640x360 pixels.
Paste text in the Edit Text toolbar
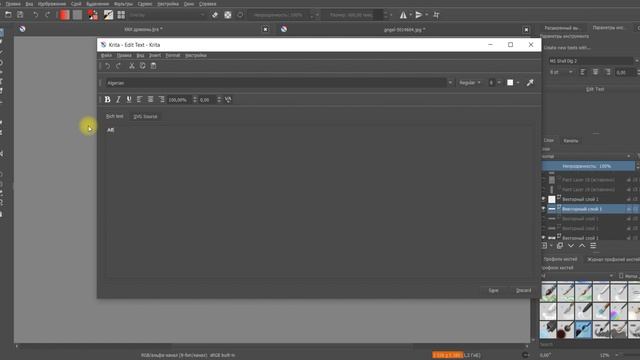pyautogui.click(x=153, y=66)
